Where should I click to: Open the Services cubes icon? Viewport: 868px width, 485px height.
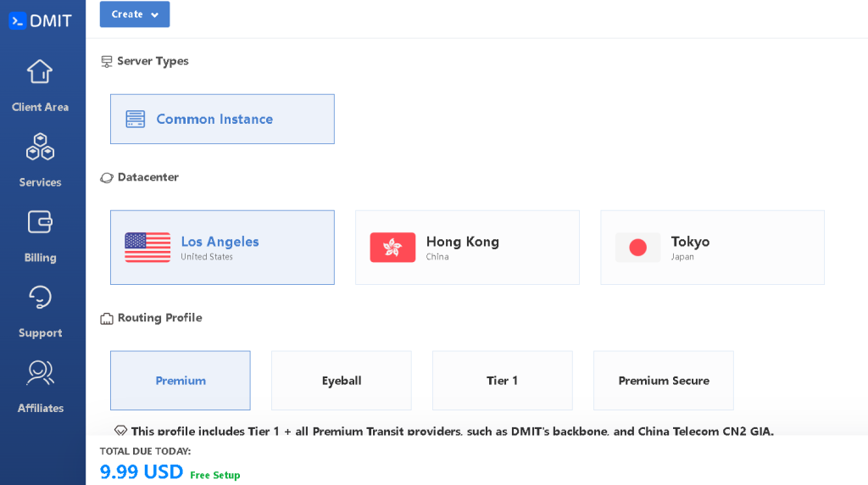[x=40, y=148]
